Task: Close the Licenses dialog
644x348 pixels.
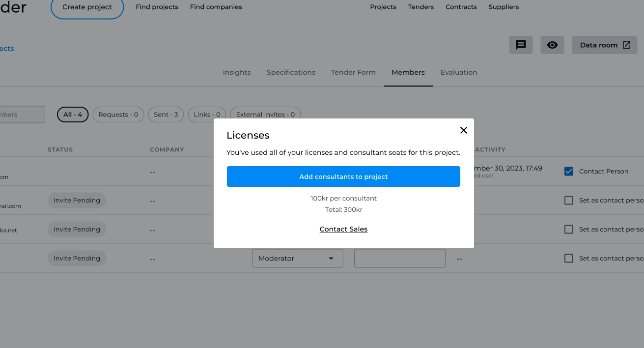Action: click(463, 130)
